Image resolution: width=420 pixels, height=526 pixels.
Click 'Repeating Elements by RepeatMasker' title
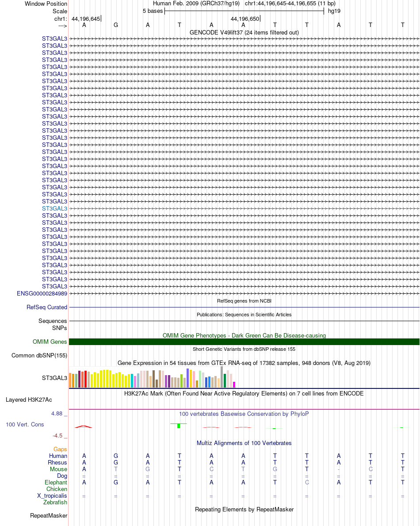tap(244, 510)
